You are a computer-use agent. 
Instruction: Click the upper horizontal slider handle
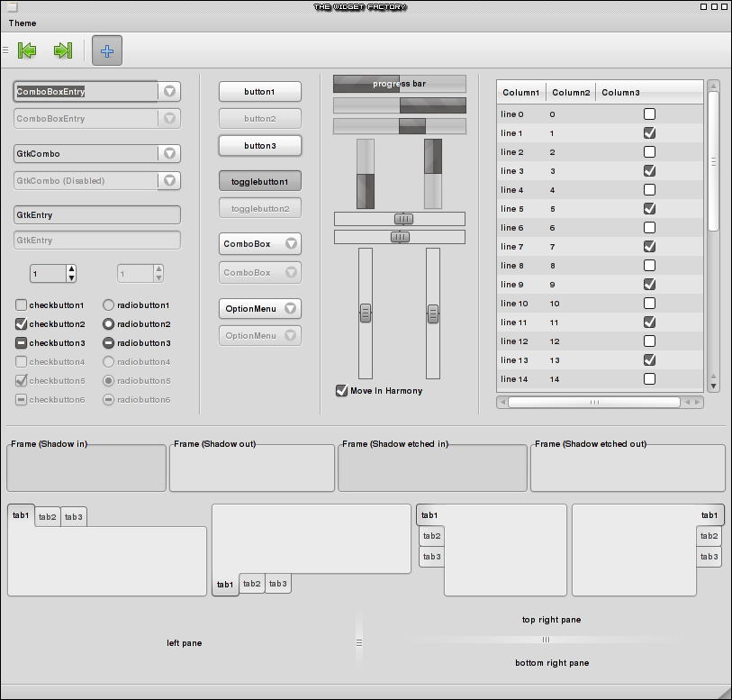[x=403, y=219]
